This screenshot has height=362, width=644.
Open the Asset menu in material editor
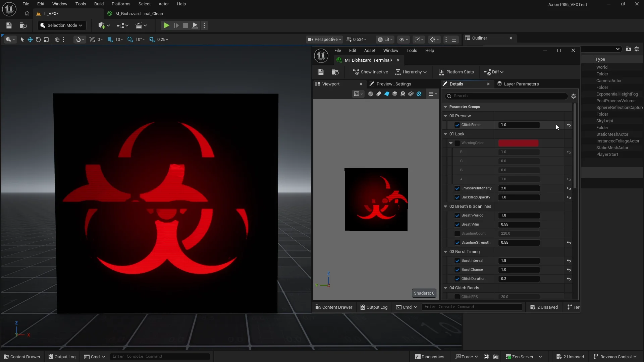[370, 51]
